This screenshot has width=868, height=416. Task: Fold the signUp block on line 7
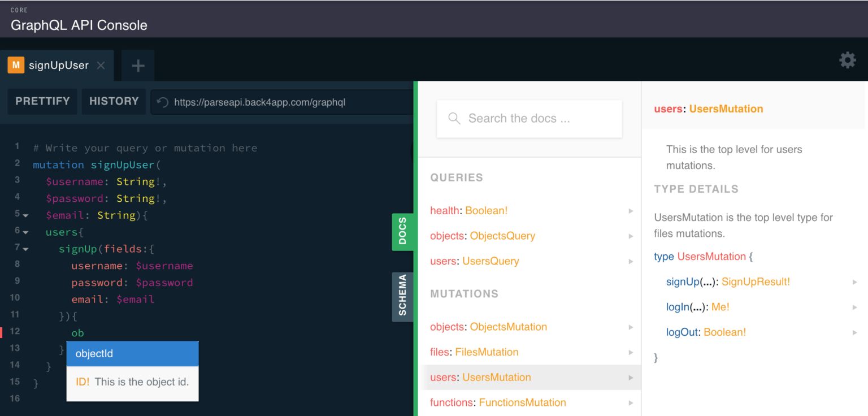point(25,249)
